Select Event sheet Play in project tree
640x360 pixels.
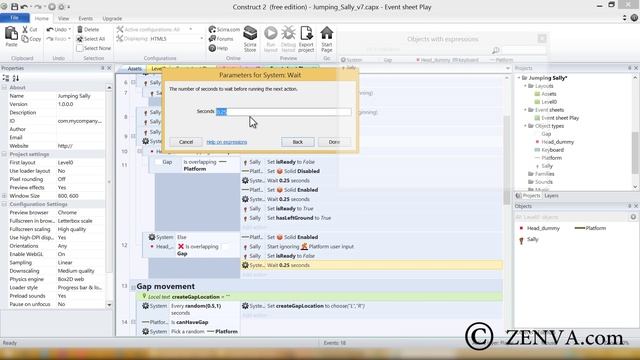pyautogui.click(x=560, y=118)
